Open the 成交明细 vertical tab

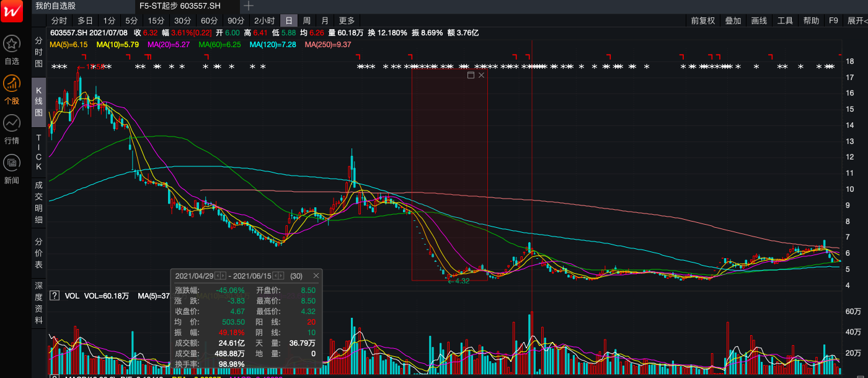(38, 202)
